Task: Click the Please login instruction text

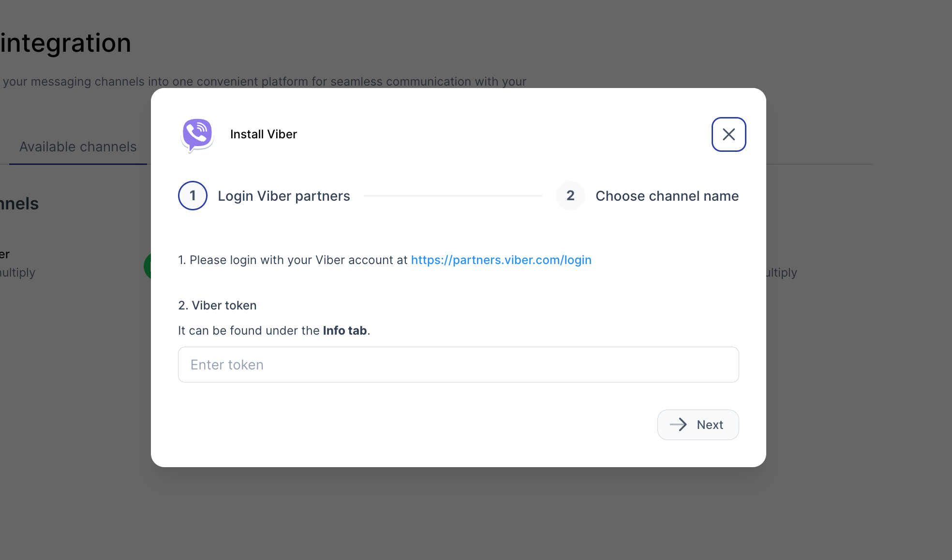Action: point(293,260)
